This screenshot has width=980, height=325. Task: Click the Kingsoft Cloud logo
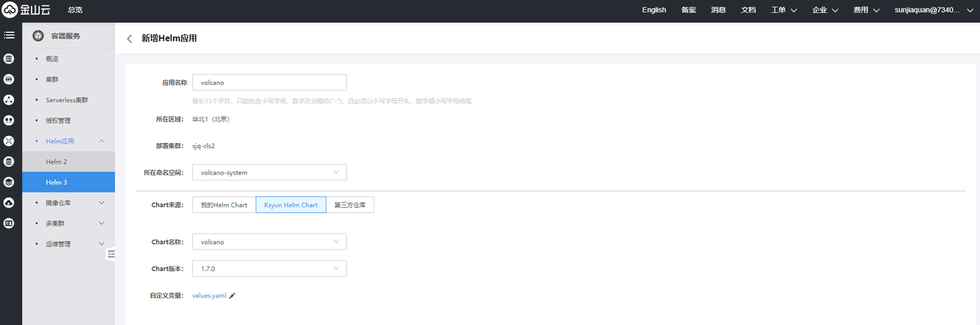coord(24,10)
